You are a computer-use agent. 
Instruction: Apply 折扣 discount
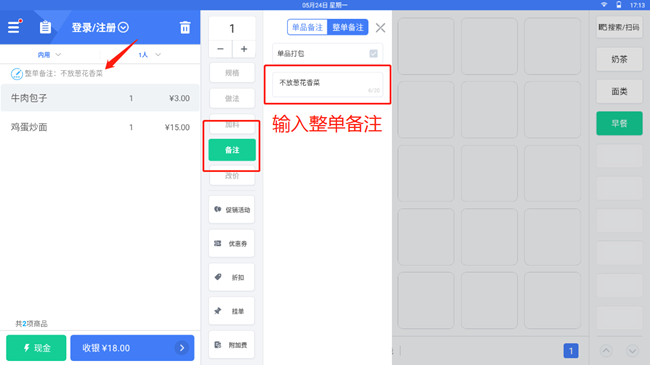coord(232,277)
